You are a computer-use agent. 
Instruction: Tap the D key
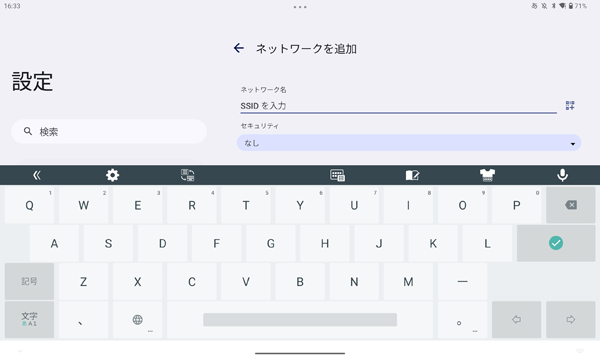click(163, 243)
